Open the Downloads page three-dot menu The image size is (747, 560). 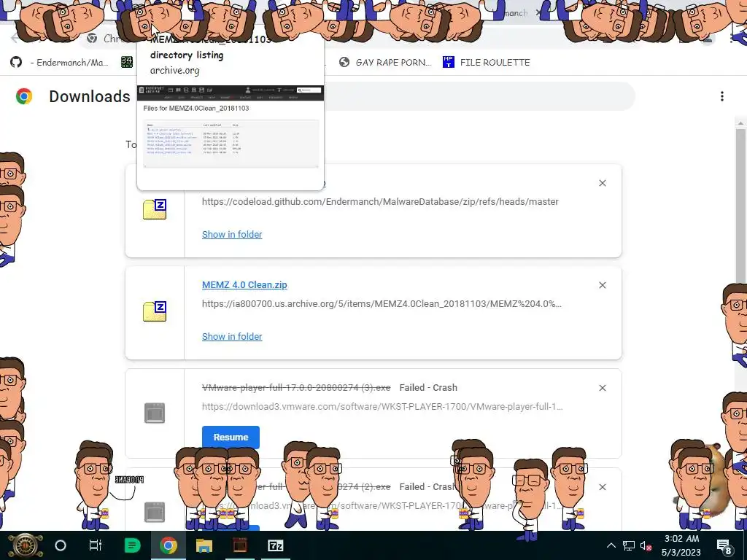tap(722, 96)
